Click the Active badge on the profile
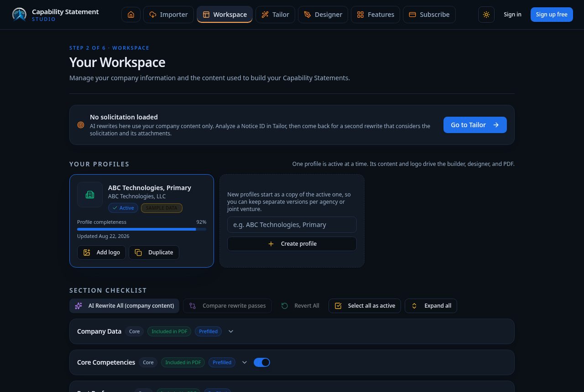This screenshot has height=392, width=584. tap(123, 208)
